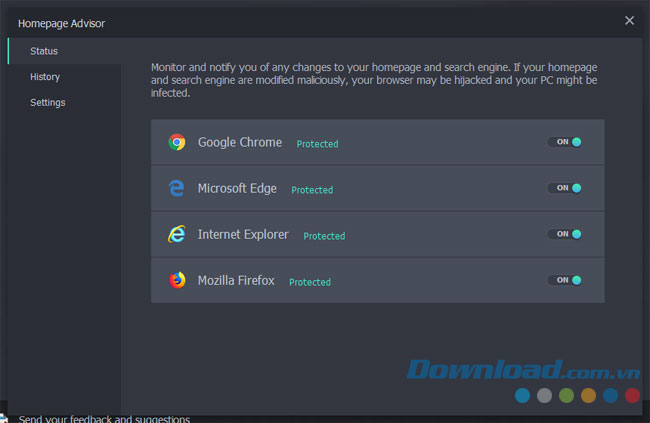Turn off Microsoft Edge protection toggle
Image resolution: width=650 pixels, height=423 pixels.
pos(565,188)
